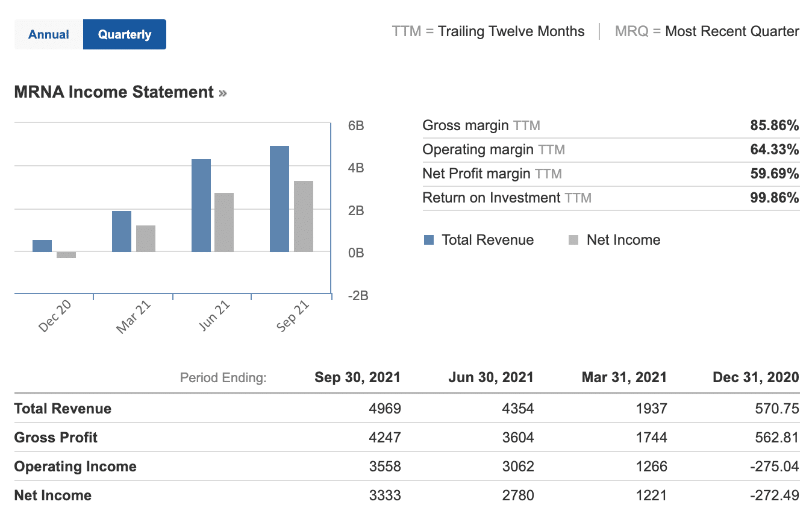Click the Total Revenue row label
The image size is (812, 522).
pos(63,409)
